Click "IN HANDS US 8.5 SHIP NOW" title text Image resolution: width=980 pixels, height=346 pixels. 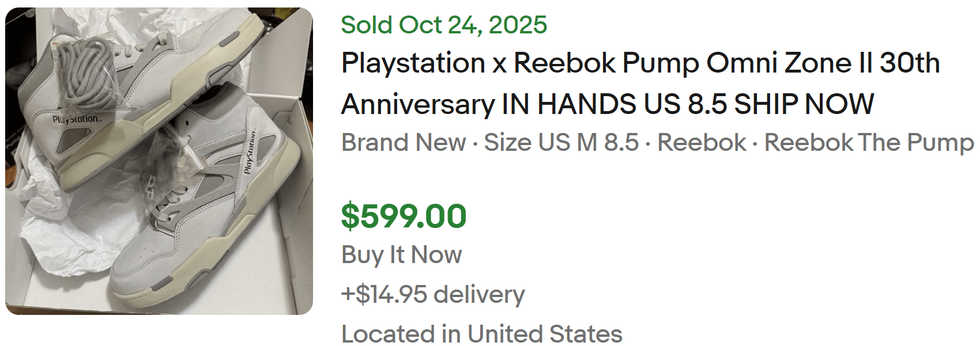[x=688, y=105]
